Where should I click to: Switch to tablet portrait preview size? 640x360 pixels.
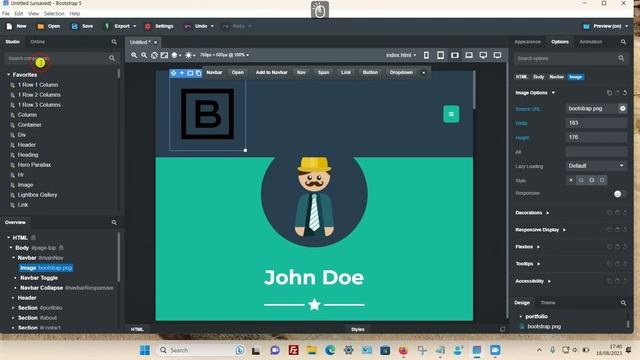coord(440,55)
